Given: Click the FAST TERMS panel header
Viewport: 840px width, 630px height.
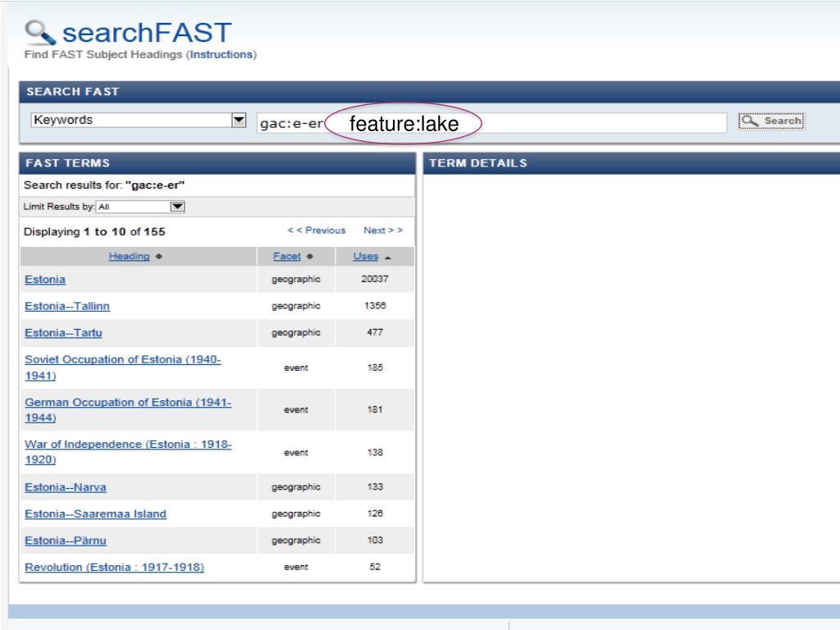Looking at the screenshot, I should (217, 163).
